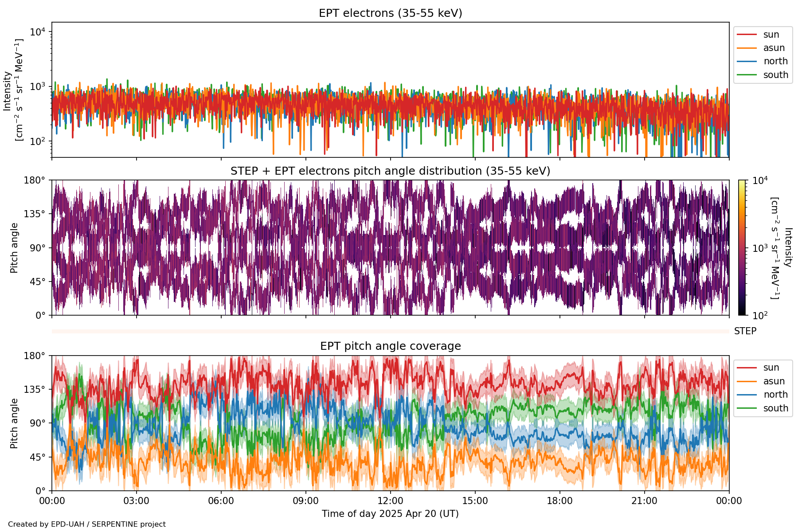Screen dimensions: 798x532
Task: Click the 06:00 time axis tick label
Action: click(221, 501)
